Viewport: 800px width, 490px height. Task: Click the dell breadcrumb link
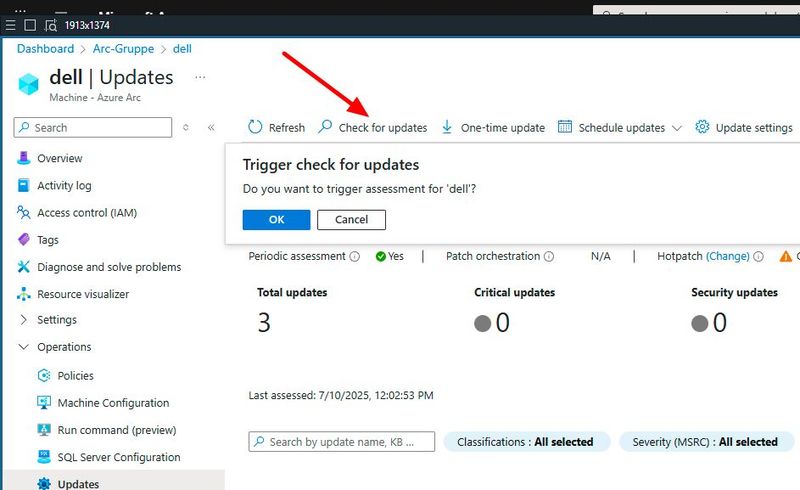[182, 48]
